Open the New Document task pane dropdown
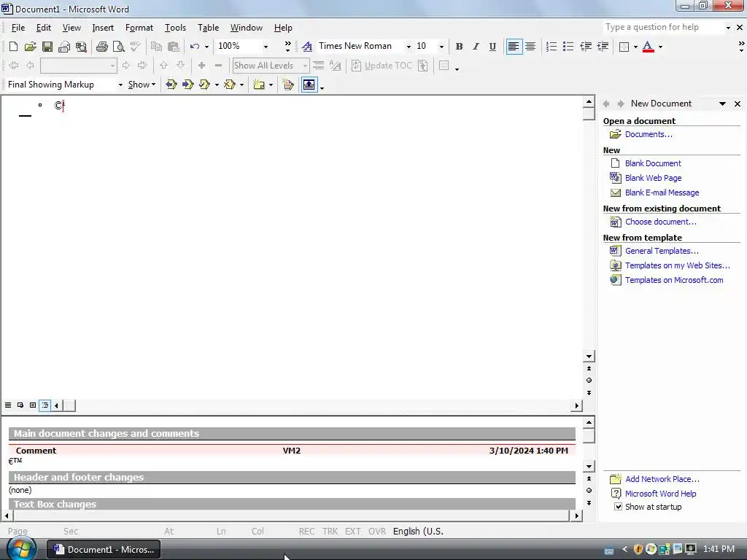 (722, 104)
